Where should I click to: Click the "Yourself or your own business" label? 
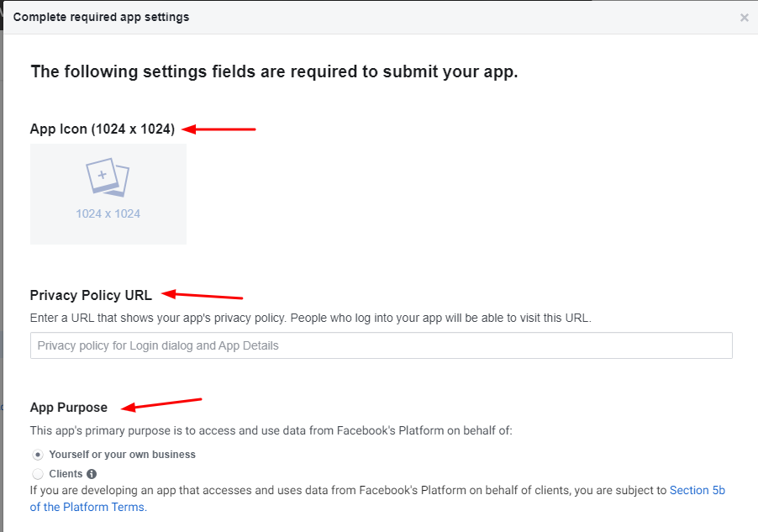[123, 455]
